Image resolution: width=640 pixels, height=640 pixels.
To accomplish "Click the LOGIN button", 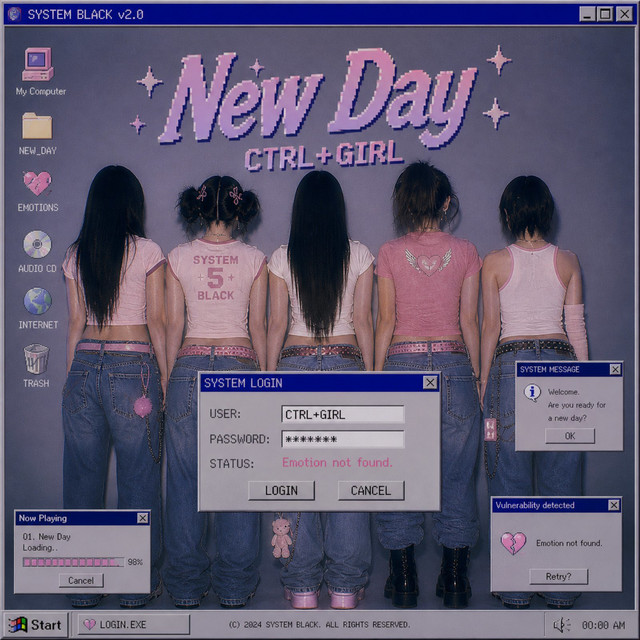I will point(281,490).
